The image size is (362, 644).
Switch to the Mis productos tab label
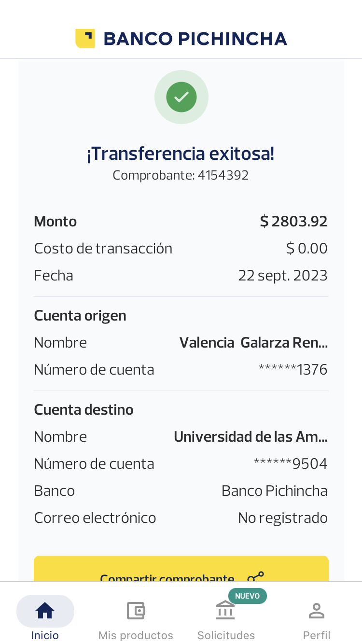click(x=136, y=635)
